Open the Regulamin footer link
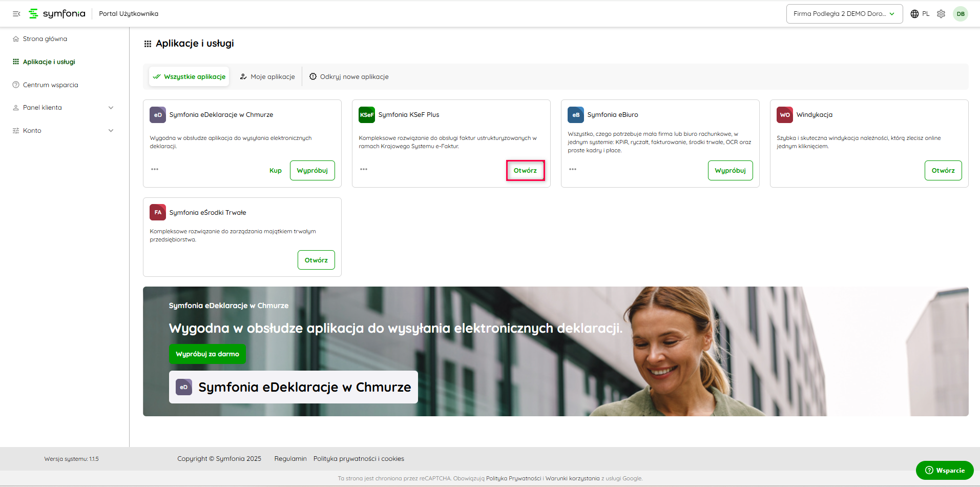The width and height of the screenshot is (980, 487). pyautogui.click(x=290, y=459)
